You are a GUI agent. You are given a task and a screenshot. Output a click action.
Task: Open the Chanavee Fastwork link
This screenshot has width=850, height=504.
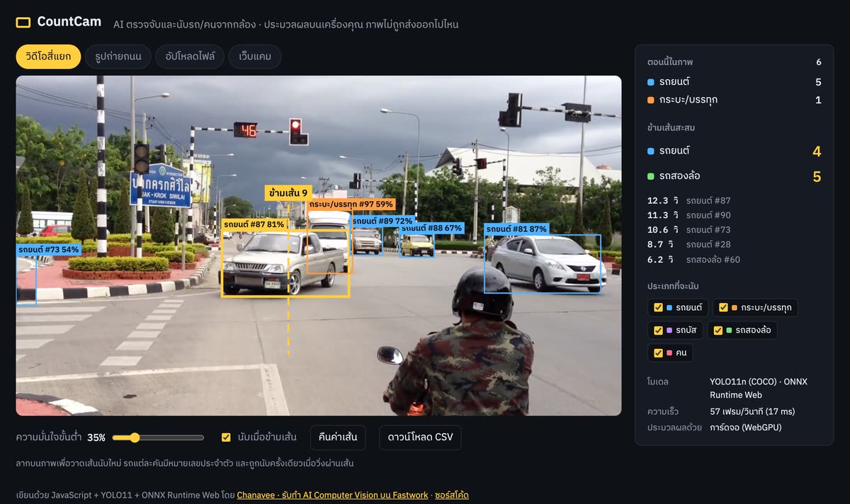332,495
